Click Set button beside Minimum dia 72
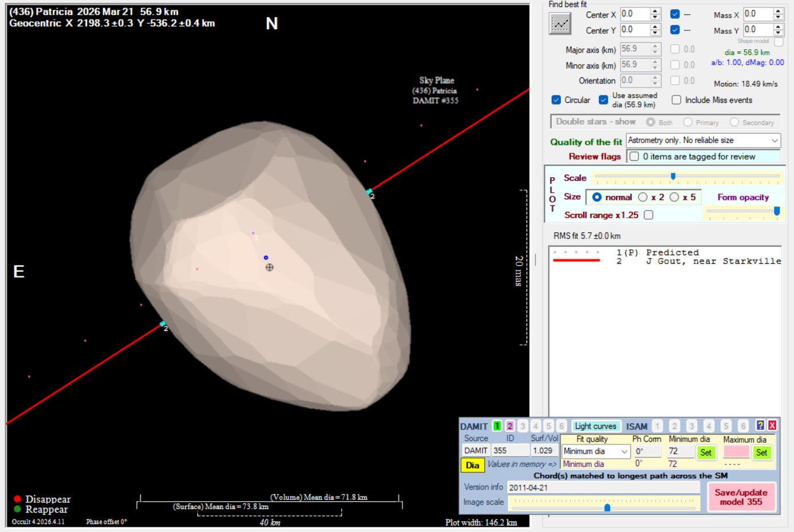Viewport: 794px width, 532px height. pyautogui.click(x=706, y=452)
